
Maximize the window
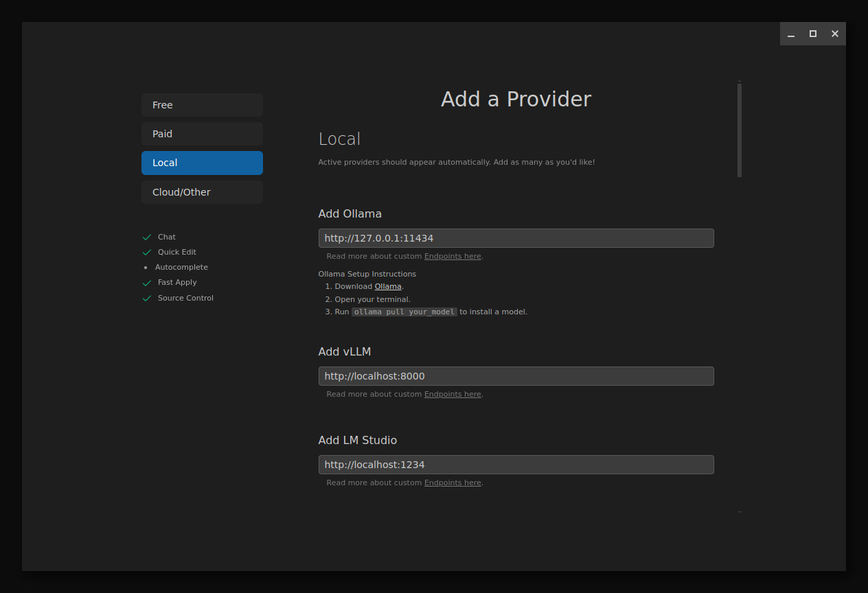813,34
